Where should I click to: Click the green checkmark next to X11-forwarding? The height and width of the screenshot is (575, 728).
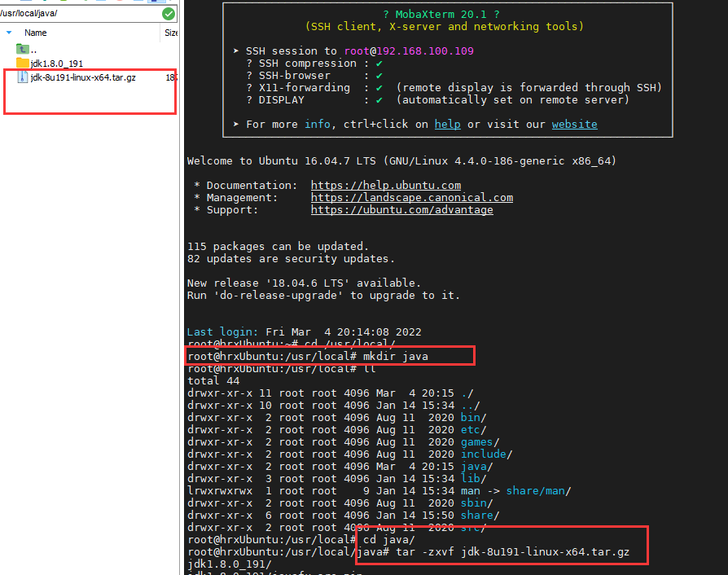(379, 88)
